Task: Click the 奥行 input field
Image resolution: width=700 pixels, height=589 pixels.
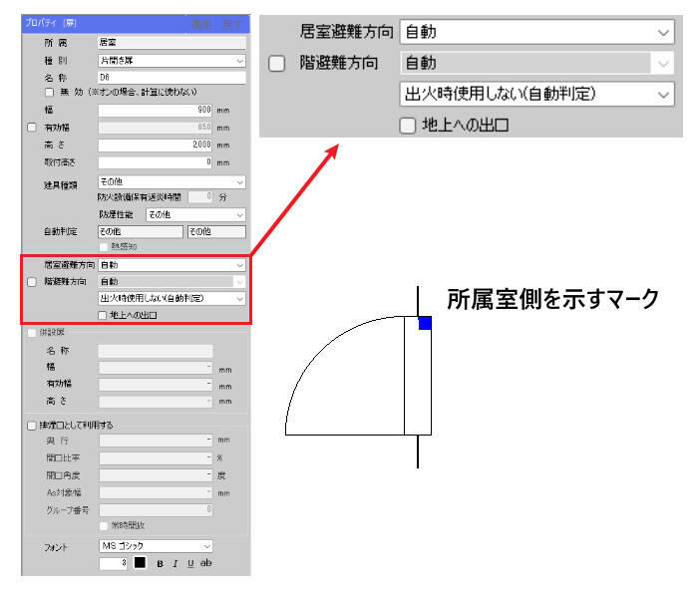Action: [156, 441]
